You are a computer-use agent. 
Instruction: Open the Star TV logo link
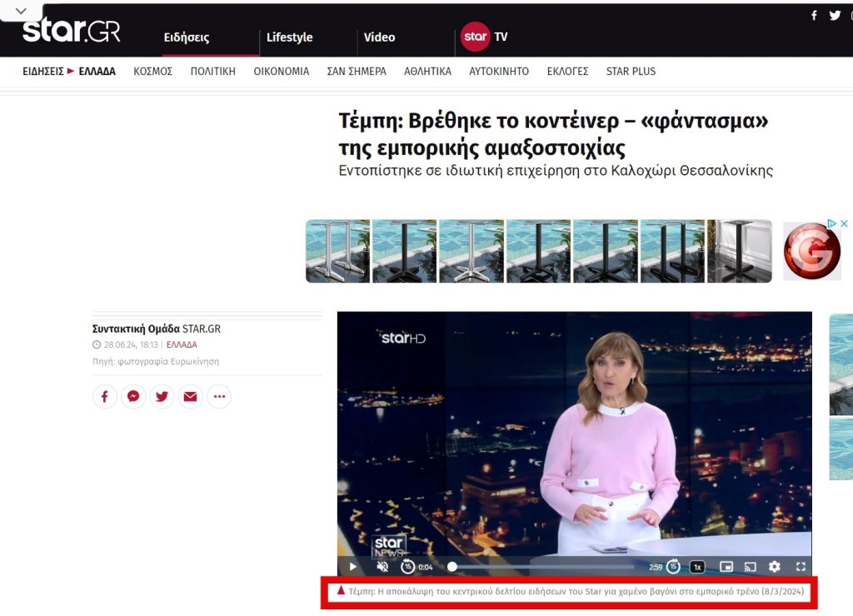click(484, 37)
